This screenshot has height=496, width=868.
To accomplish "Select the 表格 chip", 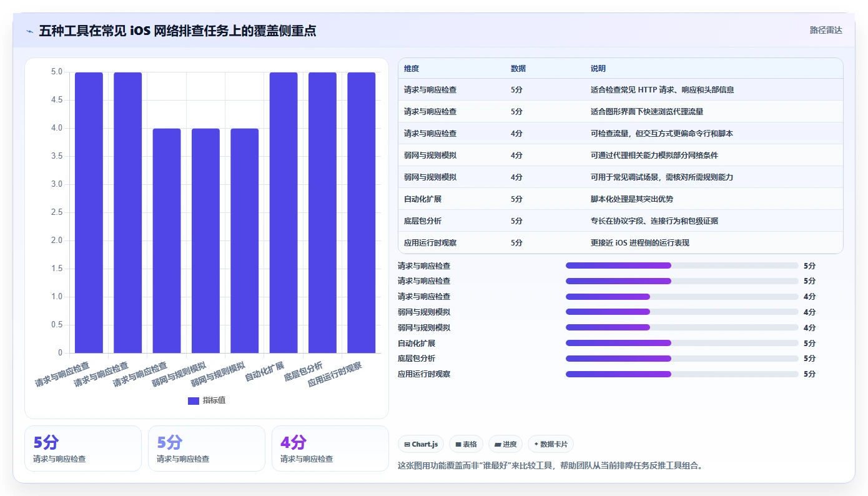I will pos(466,444).
